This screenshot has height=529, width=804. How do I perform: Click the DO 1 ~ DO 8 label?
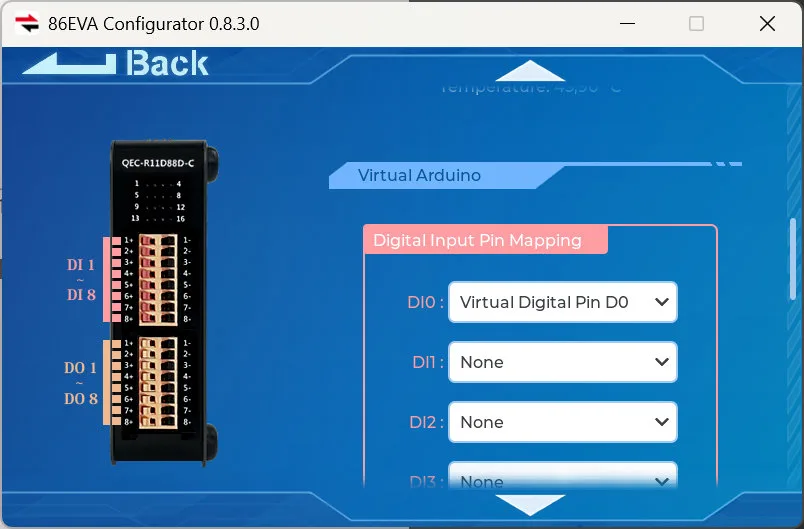point(81,383)
